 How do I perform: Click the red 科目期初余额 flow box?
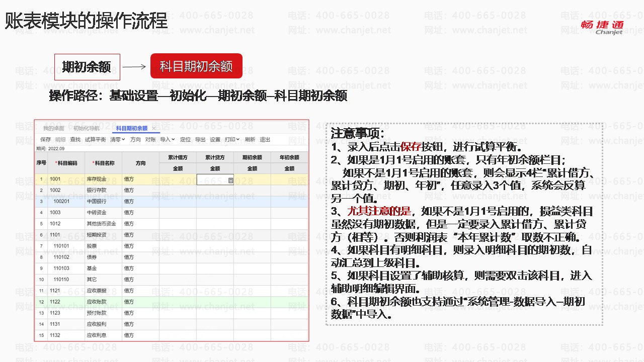[196, 66]
